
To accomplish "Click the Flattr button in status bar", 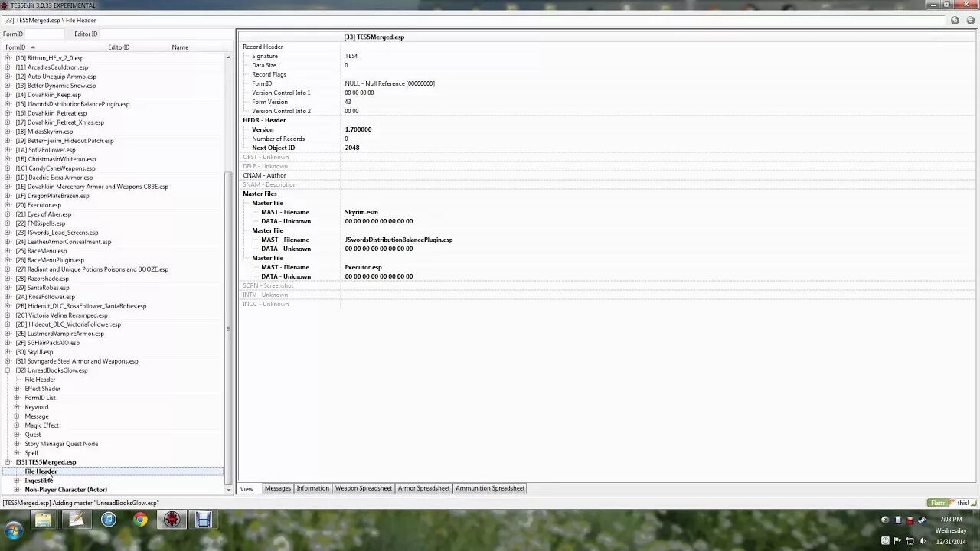I will [938, 503].
